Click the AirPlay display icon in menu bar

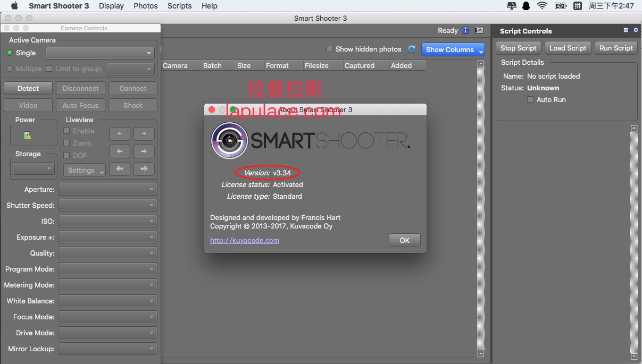tap(512, 6)
